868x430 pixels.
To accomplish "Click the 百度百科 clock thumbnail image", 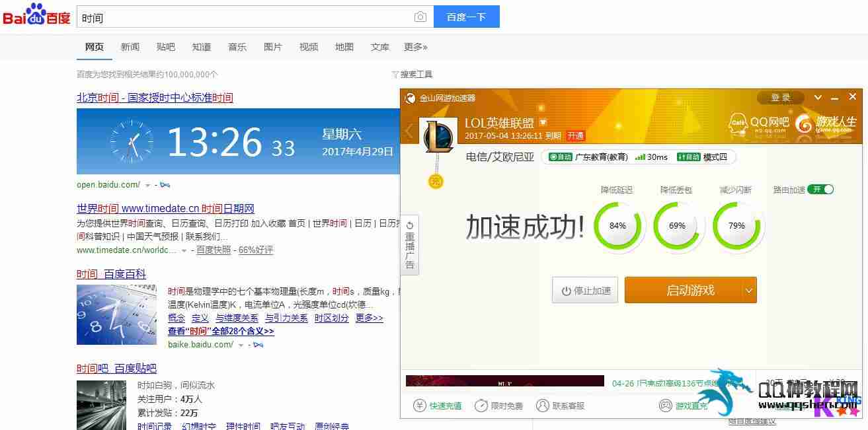I will tap(116, 314).
